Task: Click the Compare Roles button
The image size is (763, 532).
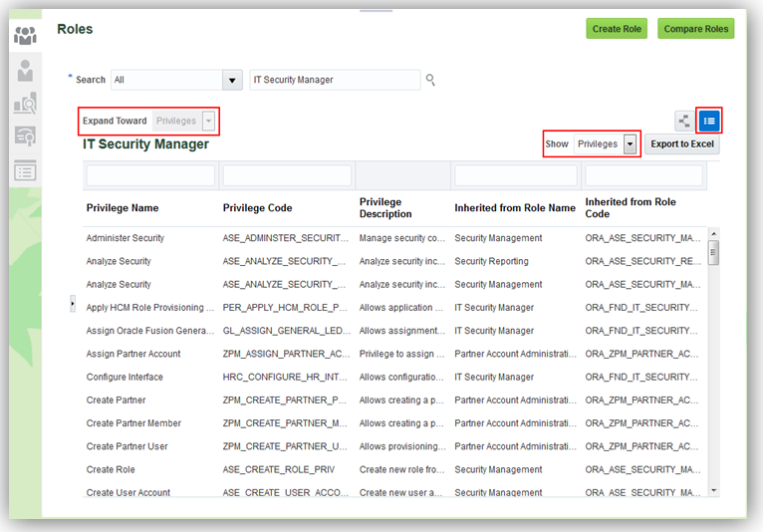Action: coord(696,29)
